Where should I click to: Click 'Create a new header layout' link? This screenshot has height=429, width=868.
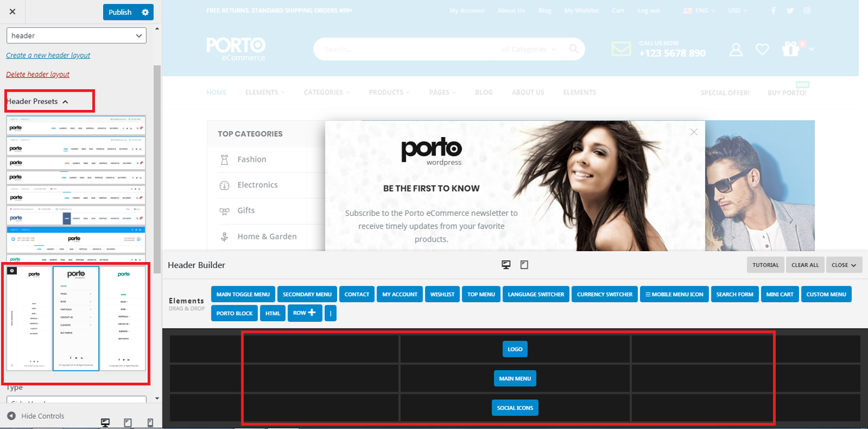[x=48, y=55]
